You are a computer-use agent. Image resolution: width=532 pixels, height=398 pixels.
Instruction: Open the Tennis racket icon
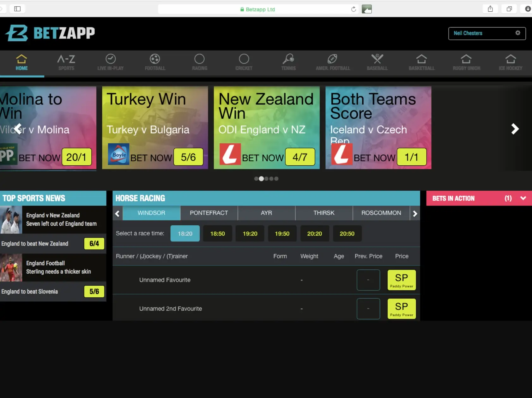[x=288, y=59]
